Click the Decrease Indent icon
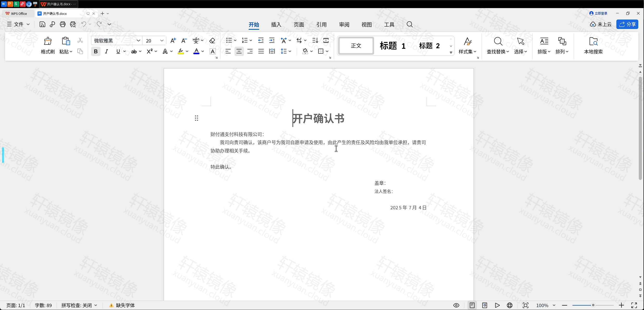The width and height of the screenshot is (644, 310). (261, 40)
